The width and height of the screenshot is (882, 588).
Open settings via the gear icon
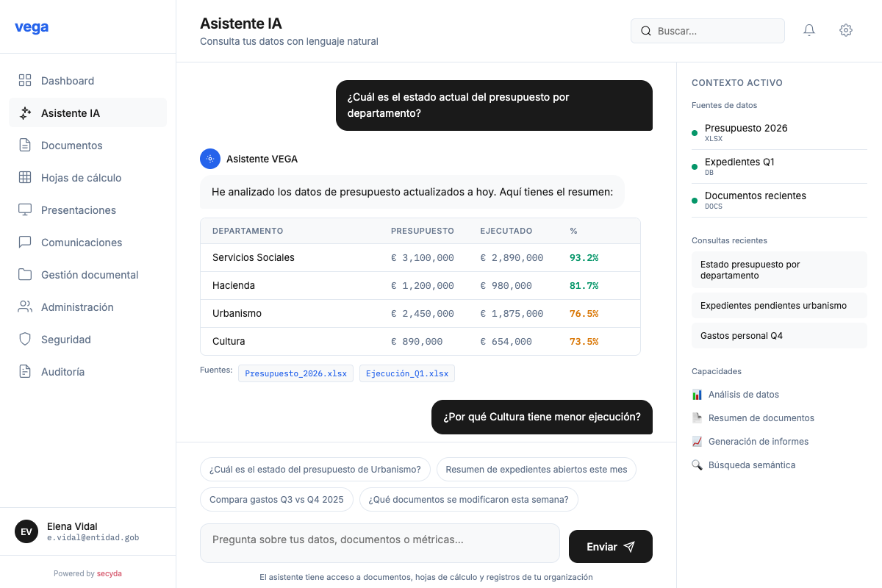tap(846, 30)
